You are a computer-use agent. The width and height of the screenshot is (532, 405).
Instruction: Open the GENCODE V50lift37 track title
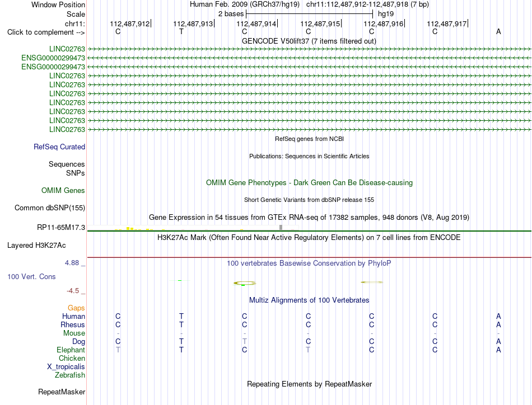click(309, 41)
